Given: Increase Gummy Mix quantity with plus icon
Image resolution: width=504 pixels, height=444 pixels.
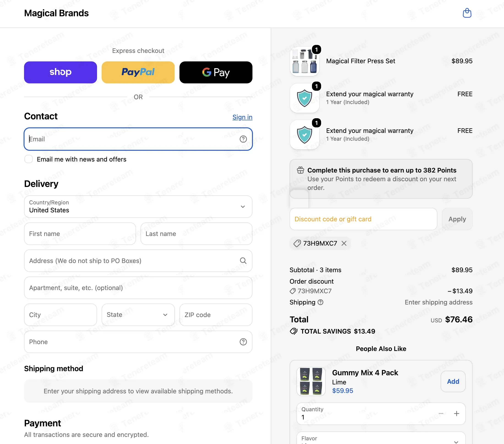Looking at the screenshot, I should point(456,414).
